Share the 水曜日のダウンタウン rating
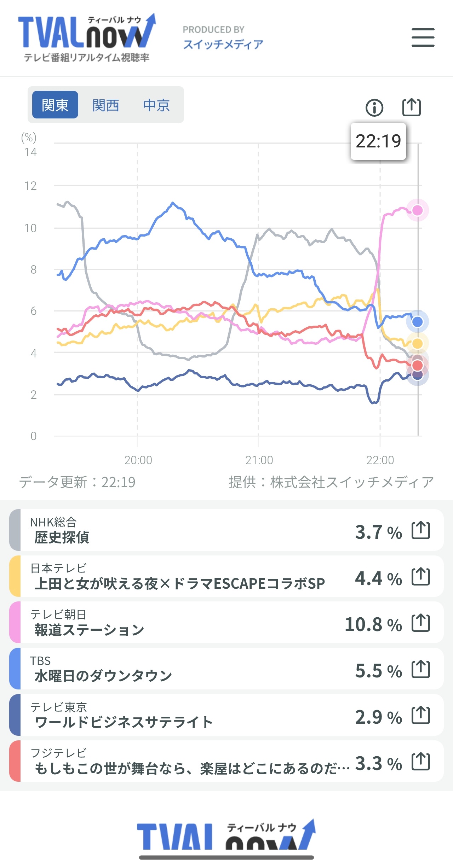Screen dimensions: 453x868 (x=421, y=669)
